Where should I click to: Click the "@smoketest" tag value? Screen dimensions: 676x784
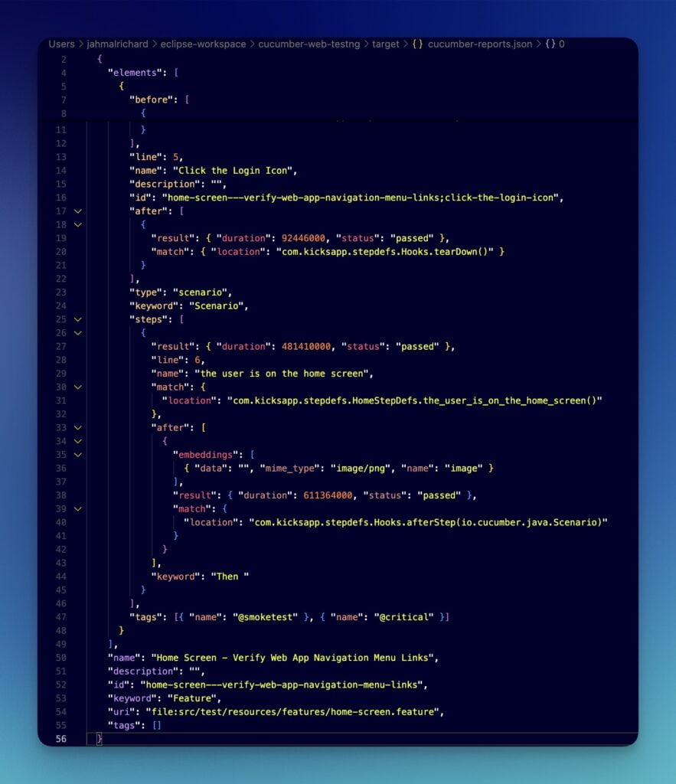pyautogui.click(x=265, y=617)
